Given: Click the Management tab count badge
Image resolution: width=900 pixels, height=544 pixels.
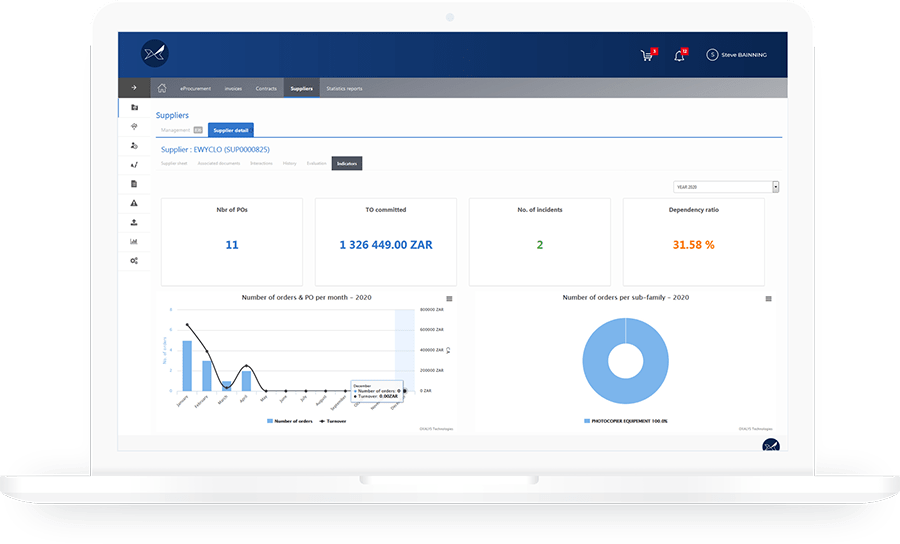Looking at the screenshot, I should (198, 130).
